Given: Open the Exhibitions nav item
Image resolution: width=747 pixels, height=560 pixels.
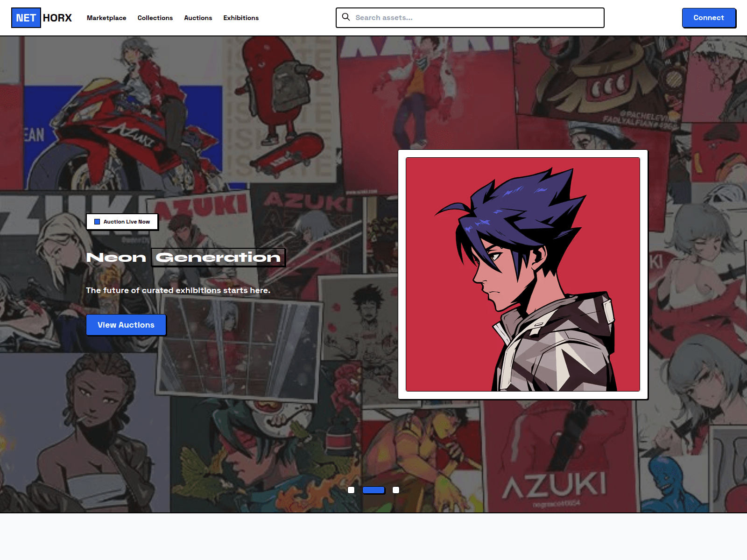Looking at the screenshot, I should [241, 18].
